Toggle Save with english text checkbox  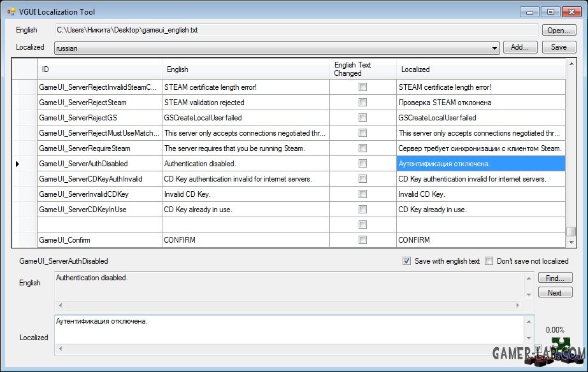[406, 261]
